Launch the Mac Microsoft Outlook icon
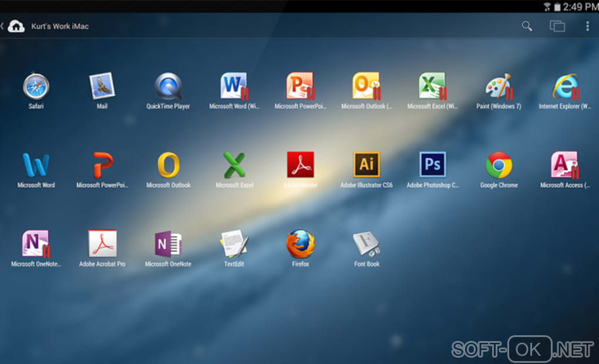 pos(168,165)
